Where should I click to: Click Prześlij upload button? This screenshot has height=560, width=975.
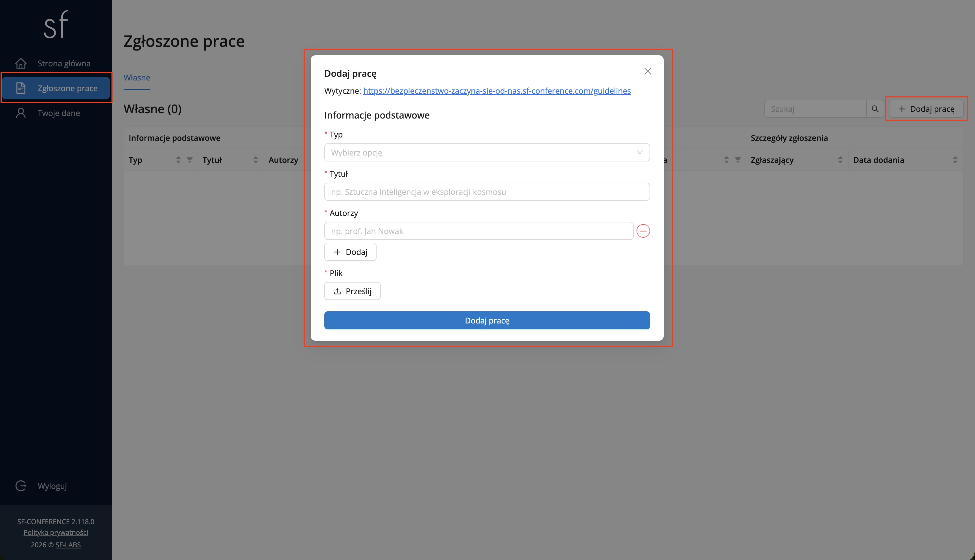coord(352,291)
